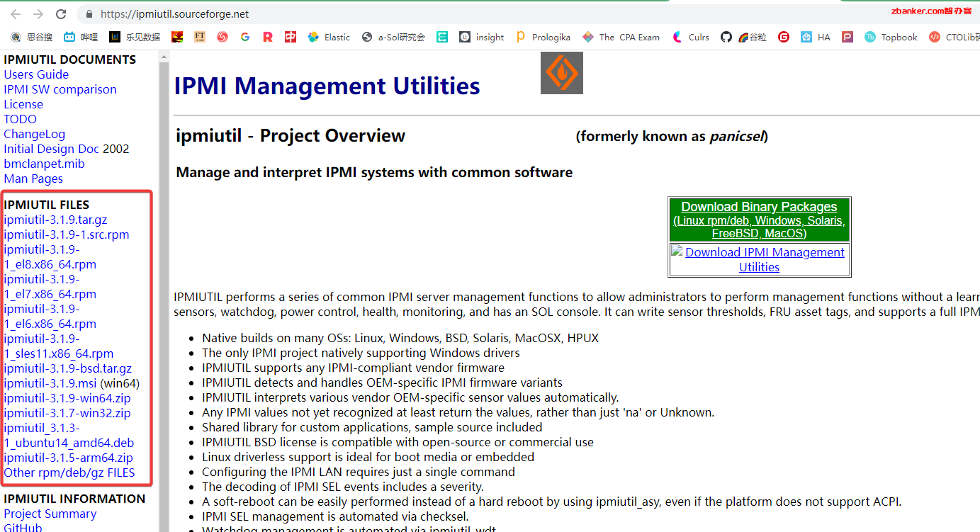Open the Topbook bookmark

coord(891,37)
